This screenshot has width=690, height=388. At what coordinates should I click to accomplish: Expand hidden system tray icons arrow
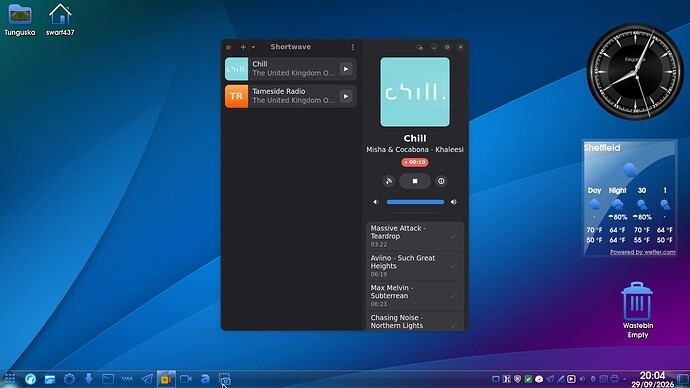pyautogui.click(x=624, y=379)
